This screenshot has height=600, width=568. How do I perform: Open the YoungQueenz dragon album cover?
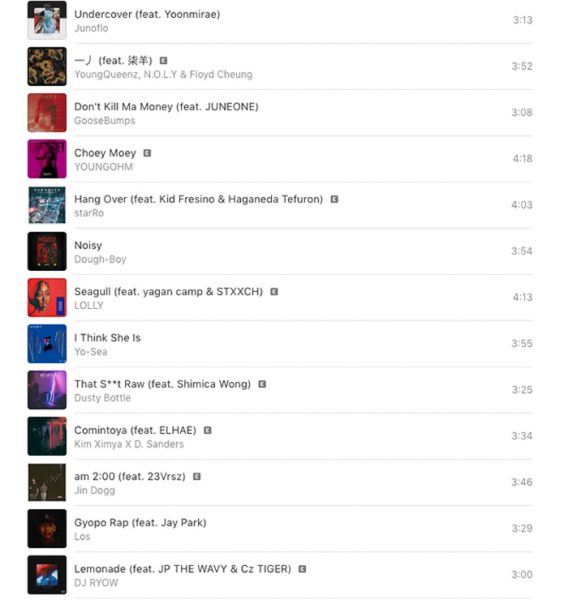(47, 66)
